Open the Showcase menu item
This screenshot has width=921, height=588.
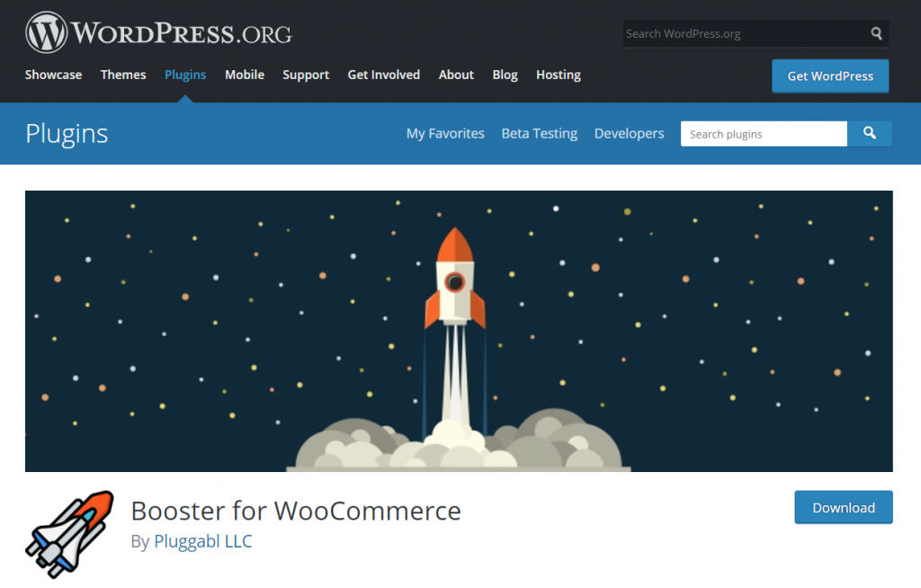[x=53, y=75]
